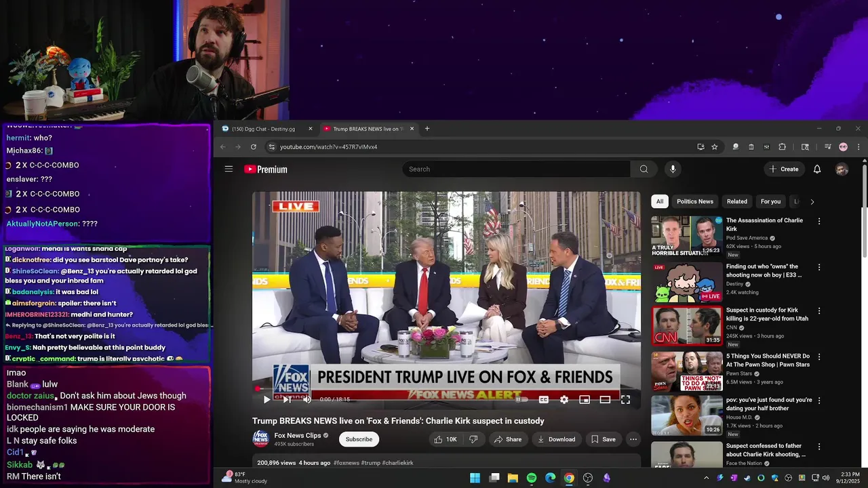Skip to the next video
The image size is (868, 488).
coord(287,400)
